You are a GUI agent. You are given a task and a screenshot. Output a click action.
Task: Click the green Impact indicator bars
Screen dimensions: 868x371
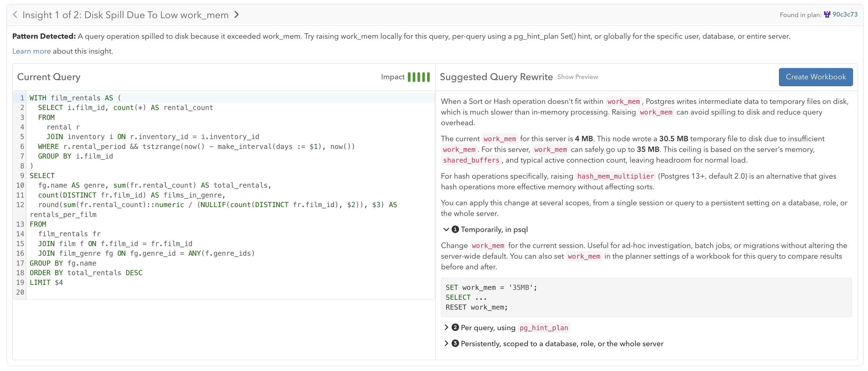419,77
